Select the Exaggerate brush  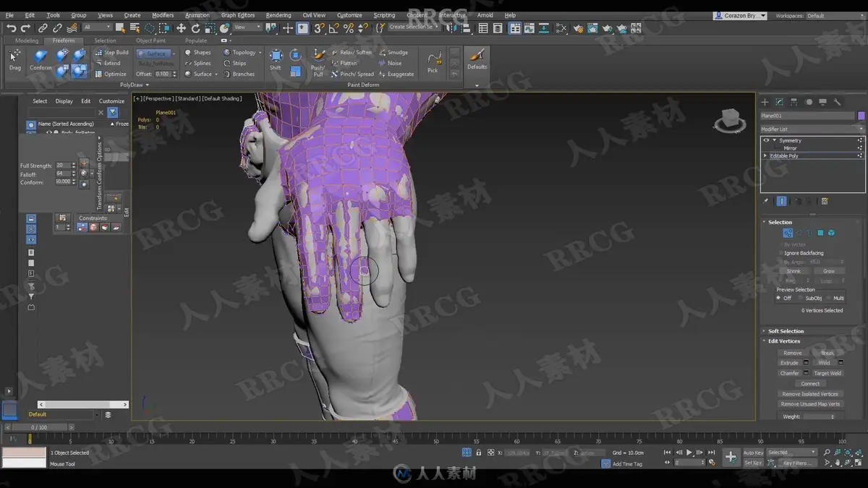point(397,74)
